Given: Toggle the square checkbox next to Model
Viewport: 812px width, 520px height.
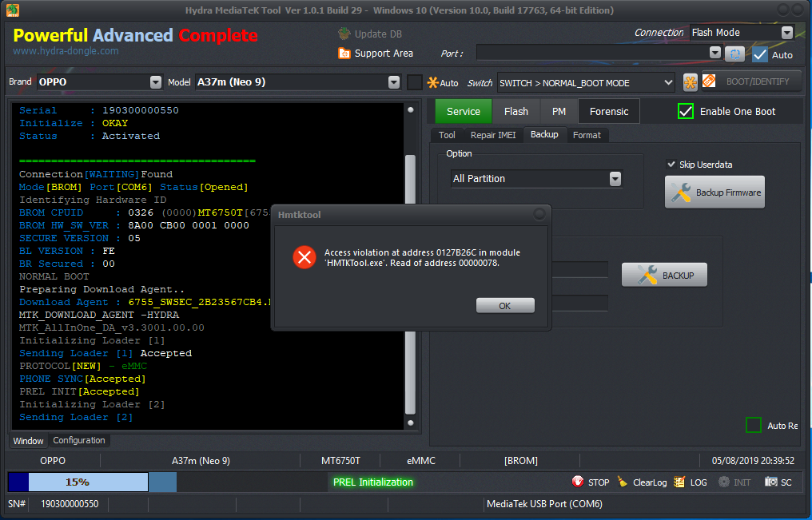Looking at the screenshot, I should tap(414, 82).
